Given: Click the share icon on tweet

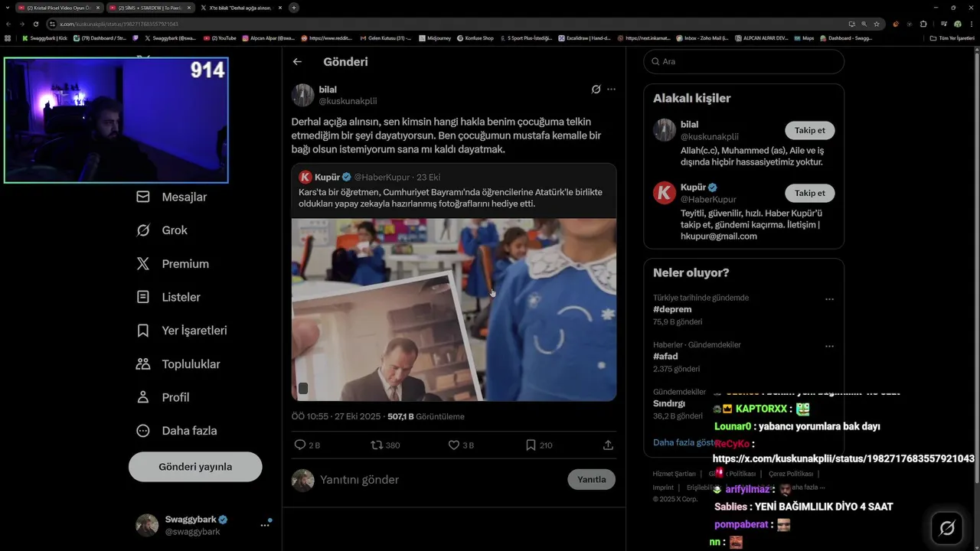Looking at the screenshot, I should (608, 445).
